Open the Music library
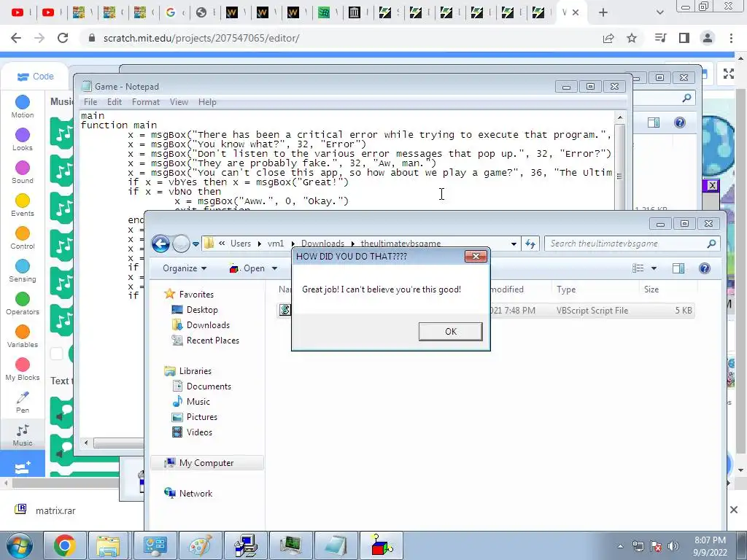The height and width of the screenshot is (560, 747). (x=191, y=402)
